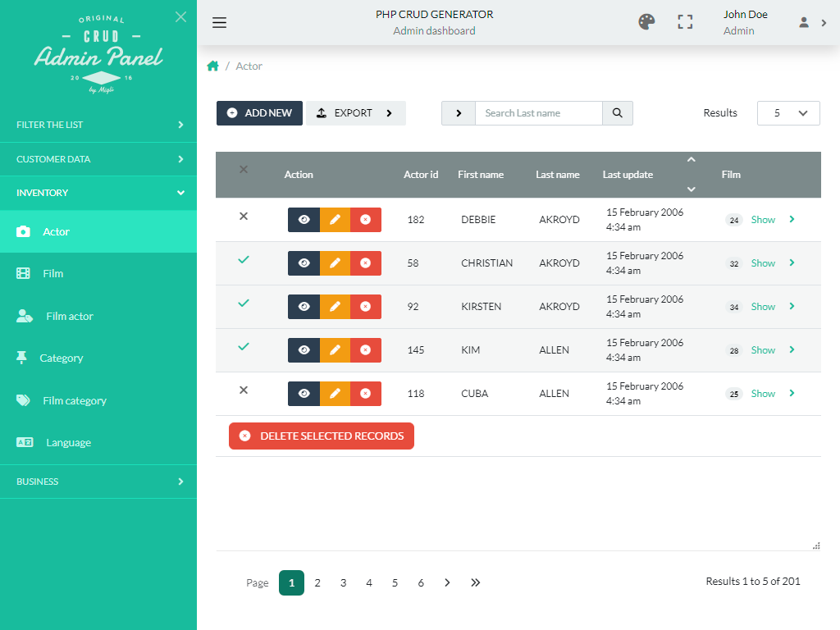The width and height of the screenshot is (840, 630).
Task: Open the color theme palette icon
Action: pos(646,22)
